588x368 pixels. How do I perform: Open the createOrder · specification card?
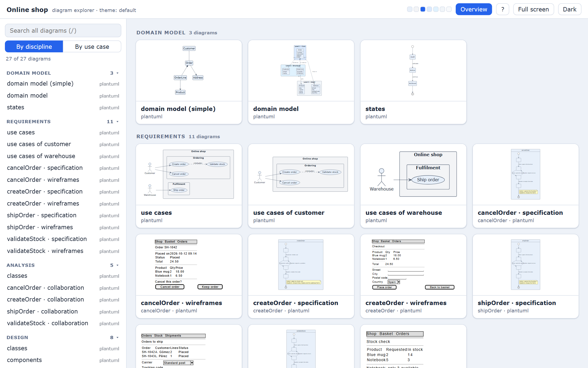click(301, 276)
